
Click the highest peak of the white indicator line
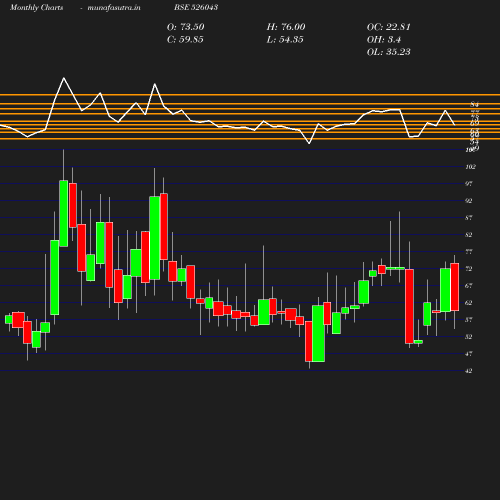(x=64, y=78)
